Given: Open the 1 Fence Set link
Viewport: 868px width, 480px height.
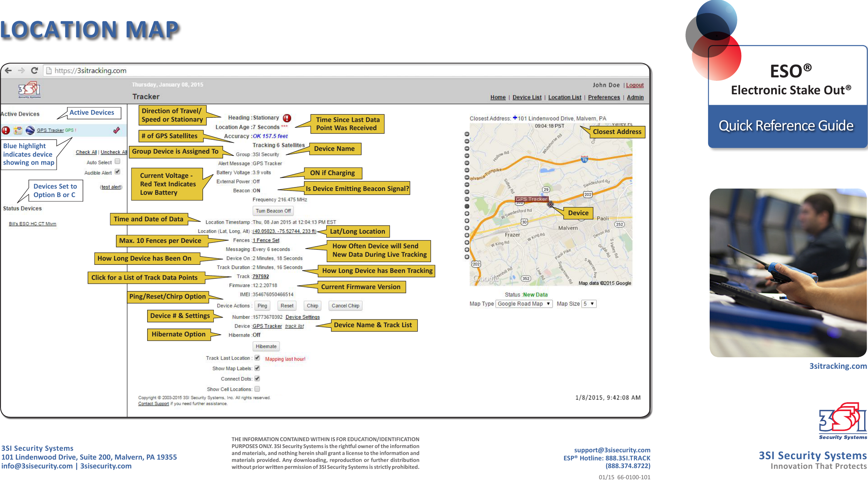Looking at the screenshot, I should tap(266, 240).
